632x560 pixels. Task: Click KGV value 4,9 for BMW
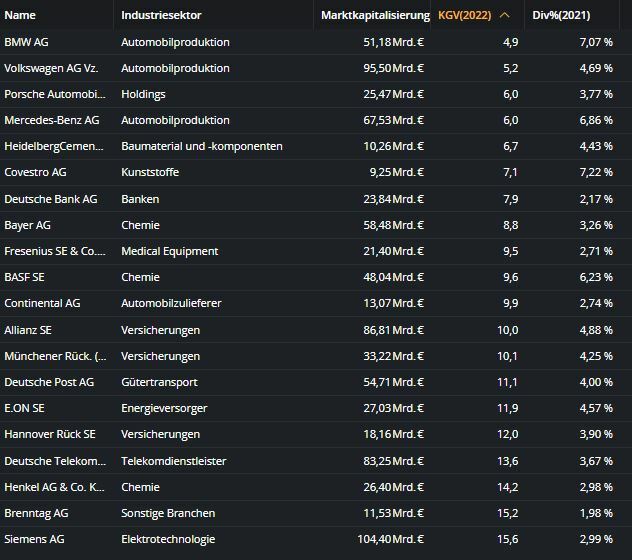coord(511,42)
